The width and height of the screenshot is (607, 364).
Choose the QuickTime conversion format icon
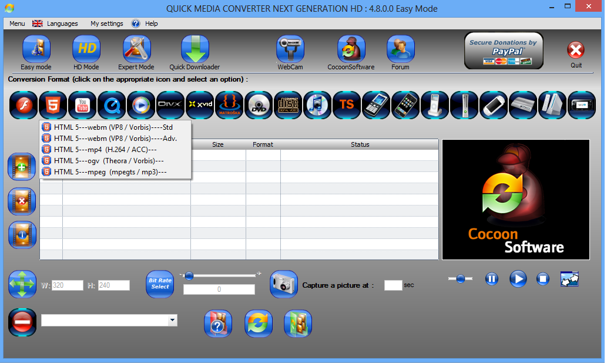click(x=112, y=105)
